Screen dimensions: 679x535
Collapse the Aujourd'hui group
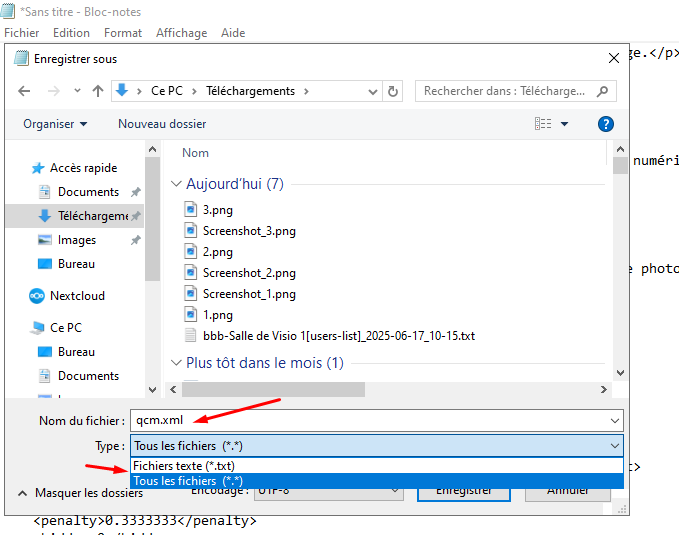177,185
